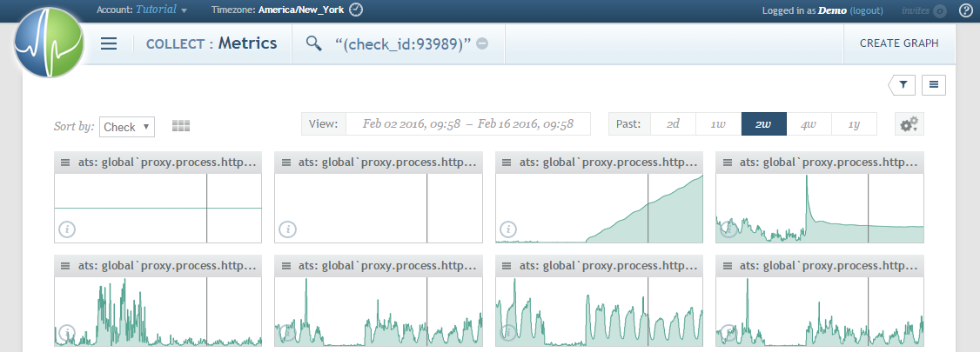980x352 pixels.
Task: Click the search magnifier icon
Action: point(313,43)
